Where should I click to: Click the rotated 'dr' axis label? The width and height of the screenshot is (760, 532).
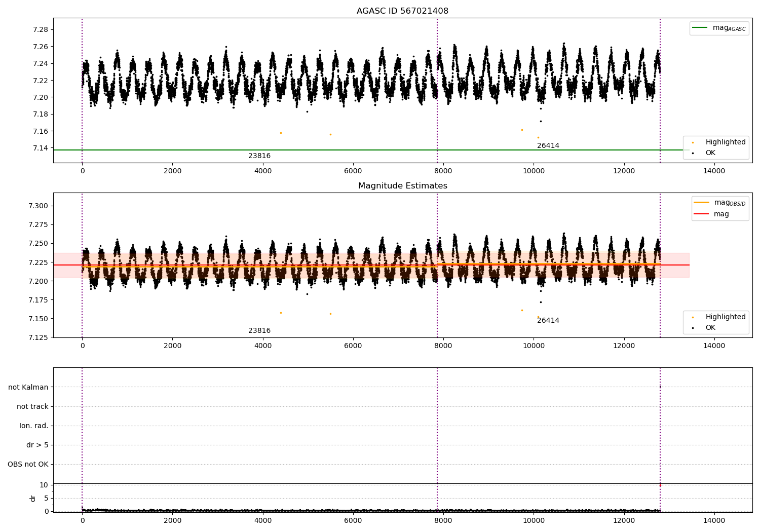(x=33, y=498)
